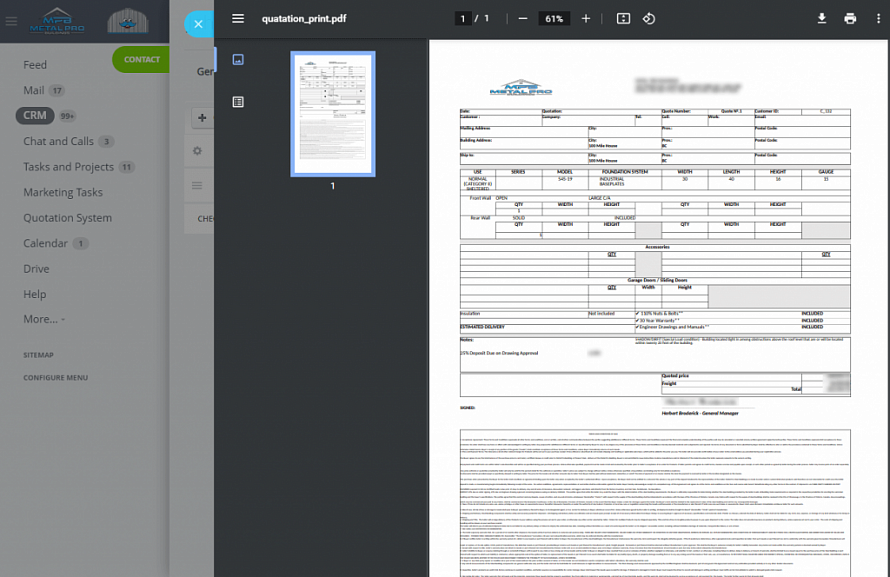This screenshot has width=890, height=577.
Task: Expand the More... menu in left sidebar
Action: pos(44,319)
